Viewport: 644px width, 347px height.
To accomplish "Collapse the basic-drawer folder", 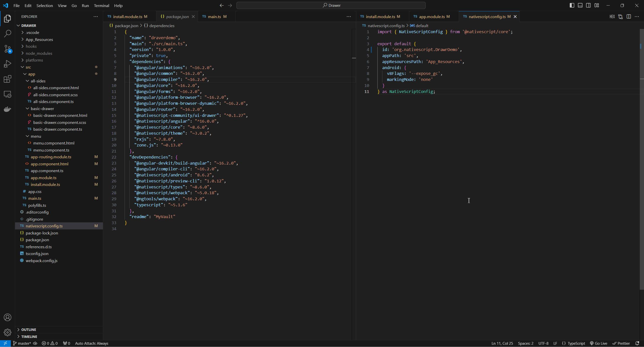I will pyautogui.click(x=42, y=109).
